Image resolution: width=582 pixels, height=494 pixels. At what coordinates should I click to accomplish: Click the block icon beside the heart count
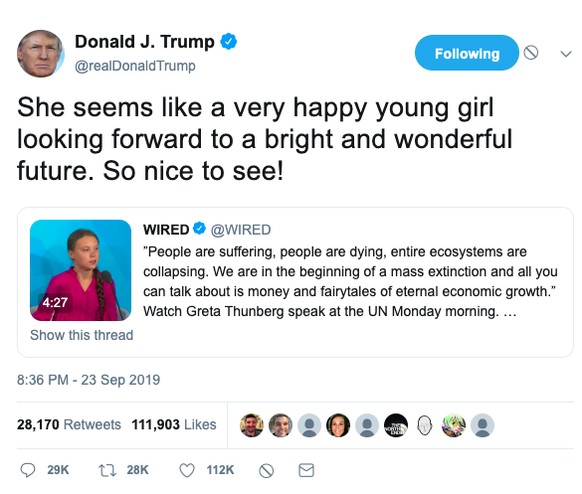coord(266,471)
